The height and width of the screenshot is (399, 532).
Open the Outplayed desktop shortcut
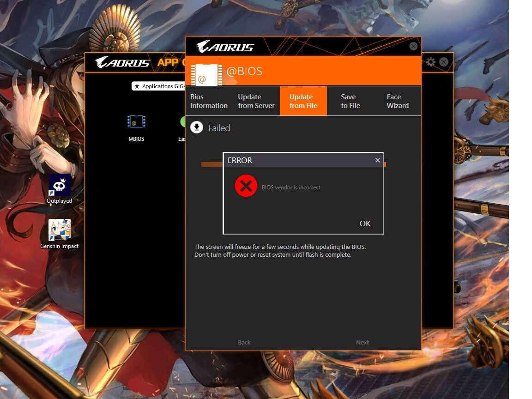pyautogui.click(x=60, y=188)
